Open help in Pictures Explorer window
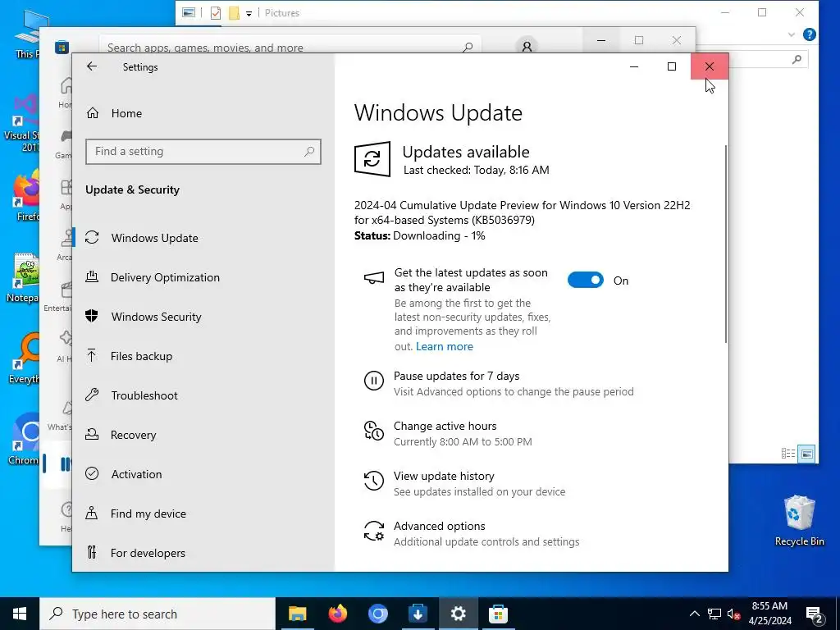840x630 pixels. coord(810,34)
